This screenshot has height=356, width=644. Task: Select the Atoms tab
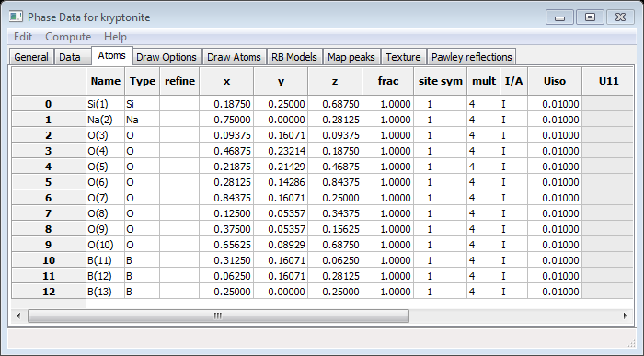[111, 56]
